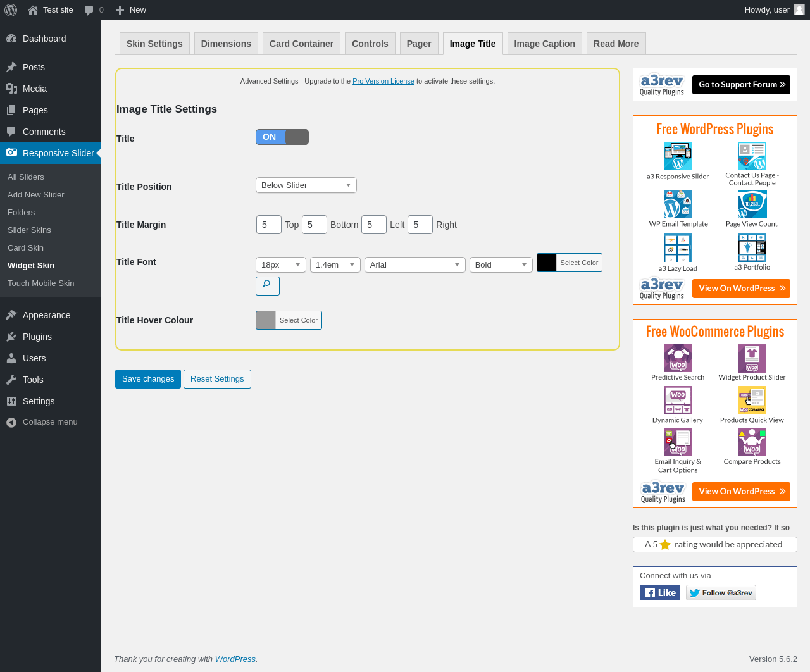Open the Page View Count plugin icon
Screen dimensions: 810x672
click(752, 204)
